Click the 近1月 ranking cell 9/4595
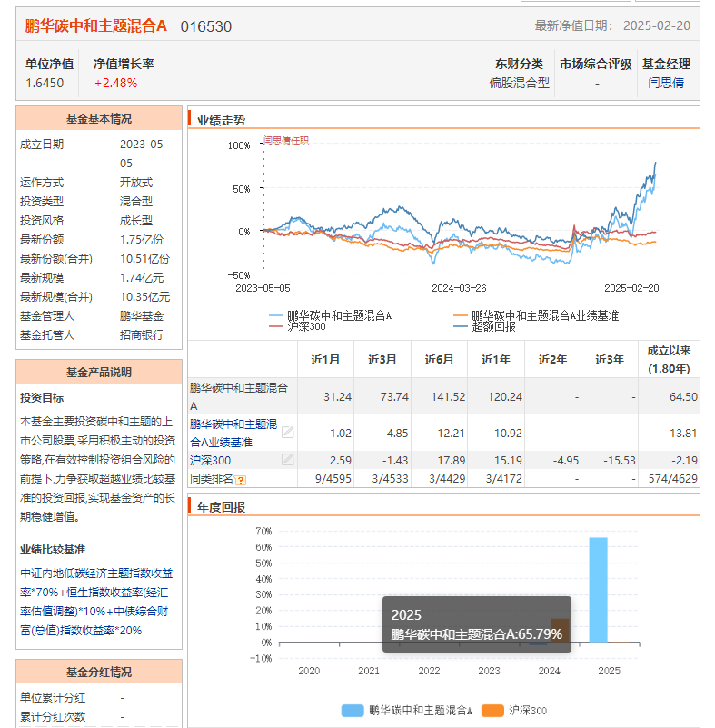Image resolution: width=715 pixels, height=728 pixels. click(333, 479)
